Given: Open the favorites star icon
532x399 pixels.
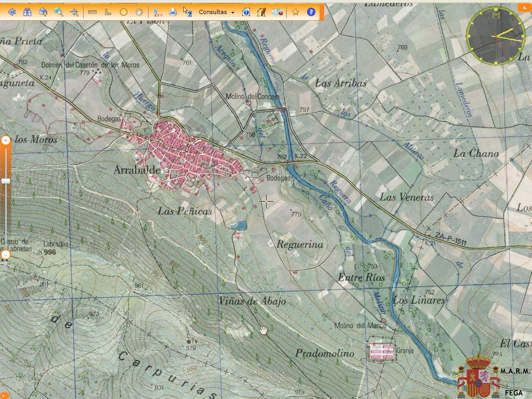Looking at the screenshot, I should point(296,12).
